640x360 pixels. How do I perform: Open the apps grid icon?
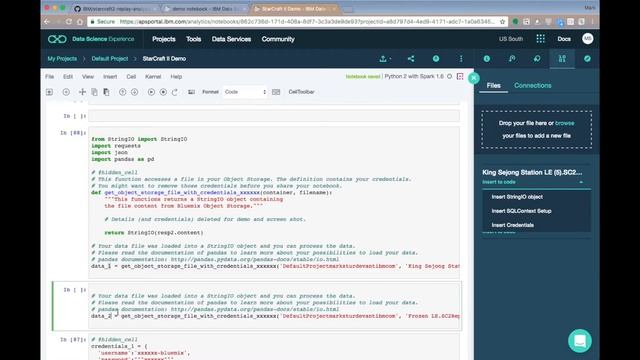point(540,39)
